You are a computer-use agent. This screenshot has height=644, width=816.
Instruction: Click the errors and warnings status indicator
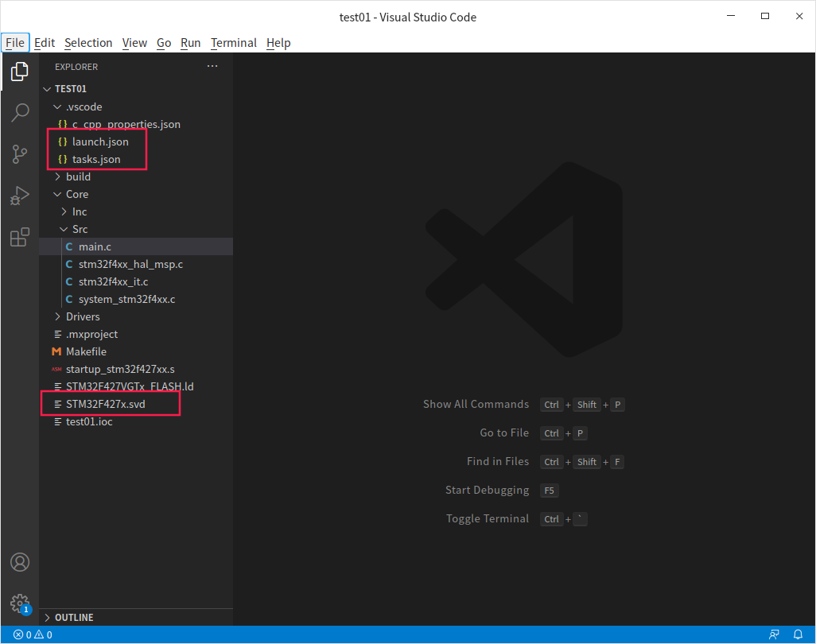click(x=33, y=634)
